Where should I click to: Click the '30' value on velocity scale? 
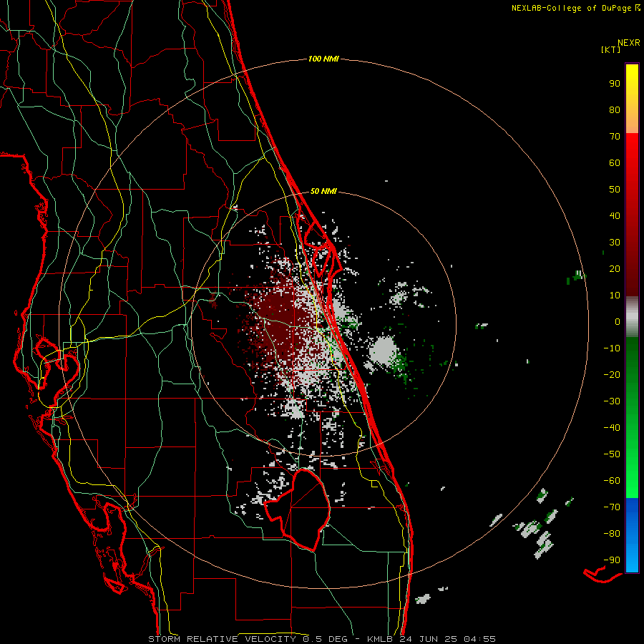(615, 243)
